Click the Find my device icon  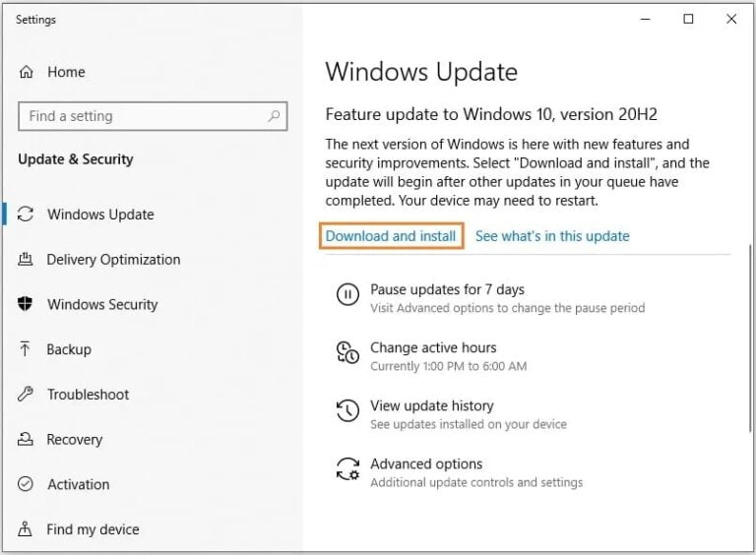(x=27, y=529)
